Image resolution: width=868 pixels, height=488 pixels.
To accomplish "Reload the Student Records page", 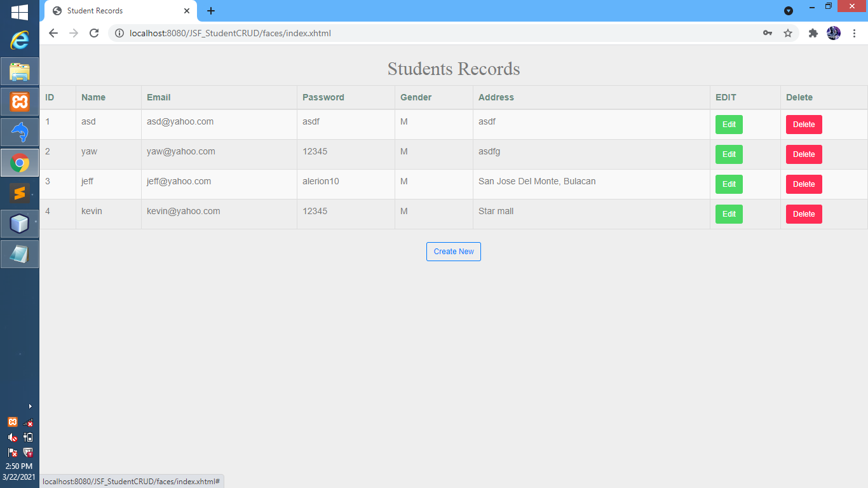I will point(94,33).
